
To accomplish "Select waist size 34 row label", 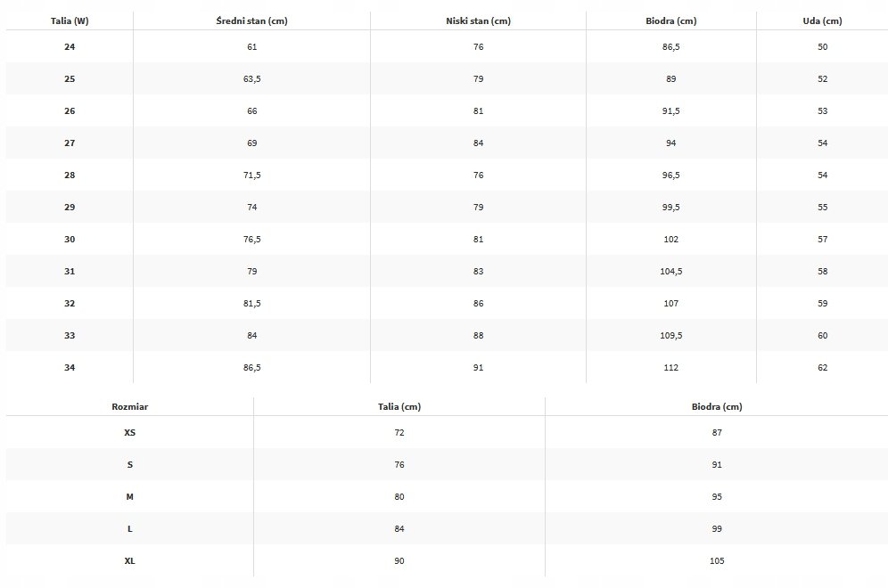I will coord(70,367).
